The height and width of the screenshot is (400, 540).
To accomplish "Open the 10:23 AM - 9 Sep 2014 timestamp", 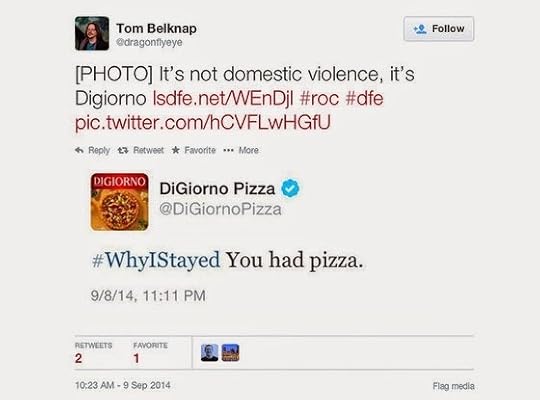I will tap(123, 385).
